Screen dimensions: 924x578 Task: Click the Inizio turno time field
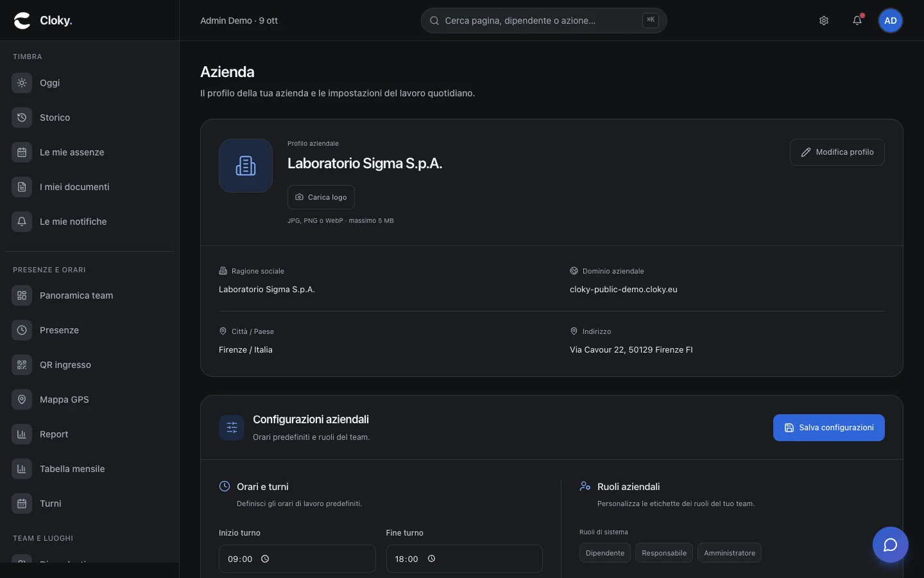(x=297, y=559)
